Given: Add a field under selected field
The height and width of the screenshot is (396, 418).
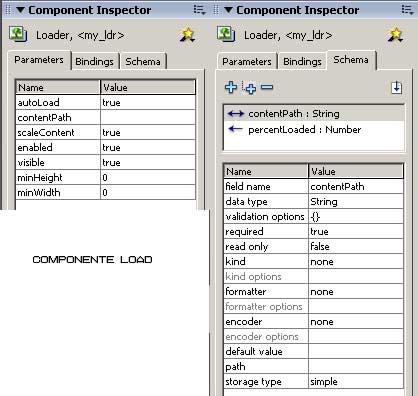Looking at the screenshot, I should pos(249,88).
